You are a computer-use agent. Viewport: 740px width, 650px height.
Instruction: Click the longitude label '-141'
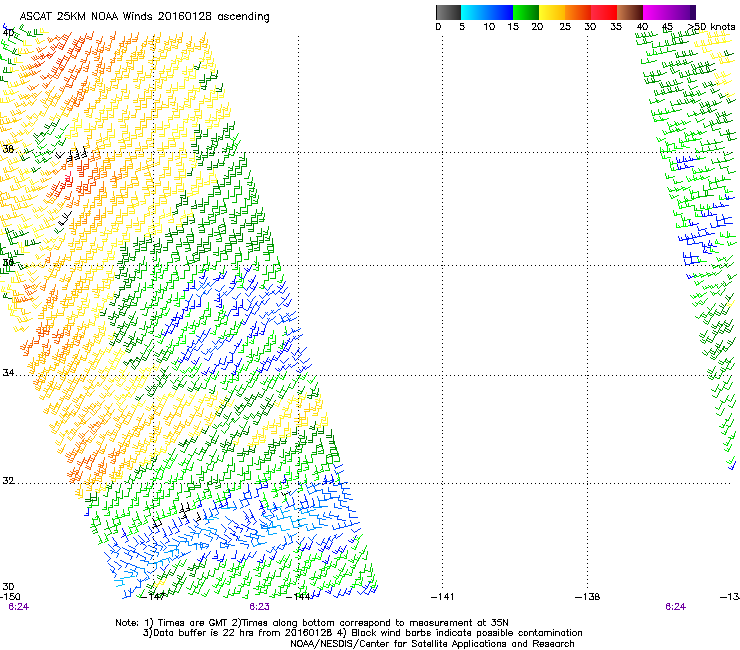pos(443,596)
